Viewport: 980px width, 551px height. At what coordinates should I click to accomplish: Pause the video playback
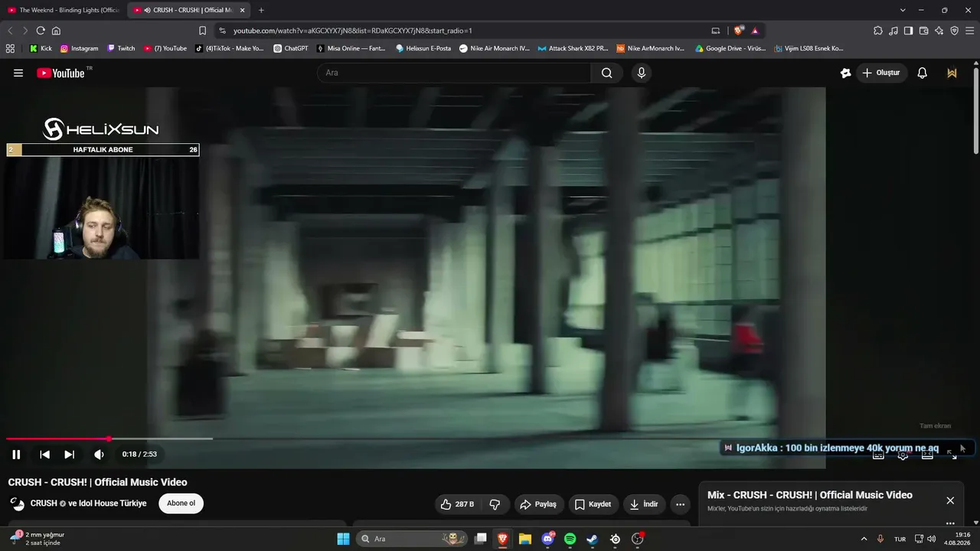click(x=16, y=455)
